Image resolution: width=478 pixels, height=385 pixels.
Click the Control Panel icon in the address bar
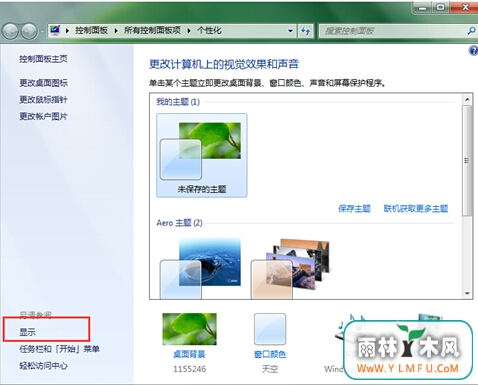pos(55,30)
